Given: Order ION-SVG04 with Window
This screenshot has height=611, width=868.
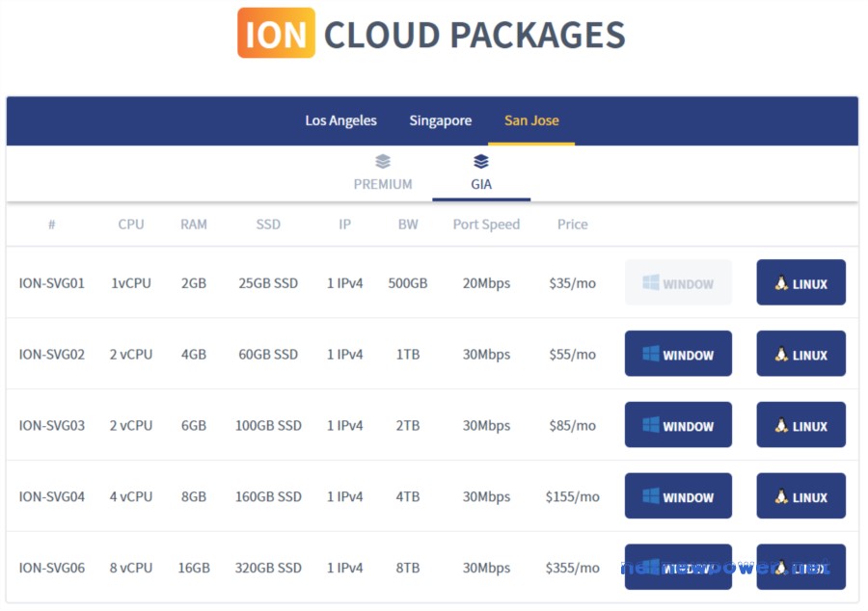Looking at the screenshot, I should tap(678, 496).
